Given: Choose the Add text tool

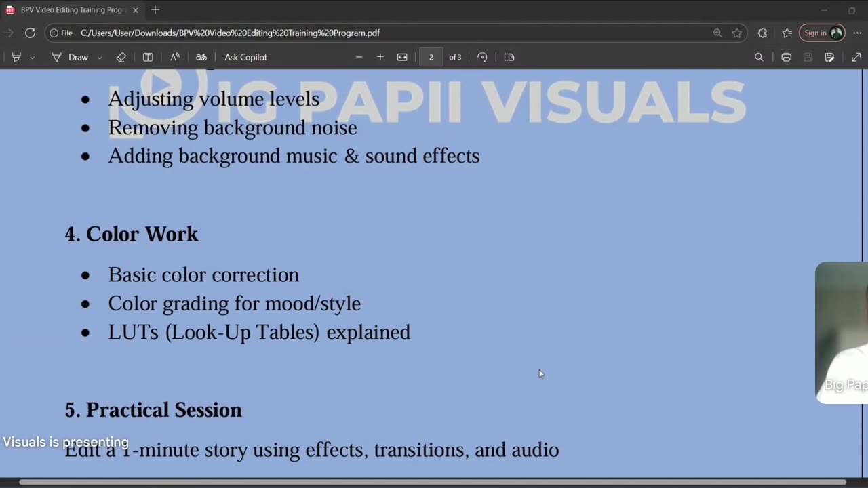Looking at the screenshot, I should 148,58.
